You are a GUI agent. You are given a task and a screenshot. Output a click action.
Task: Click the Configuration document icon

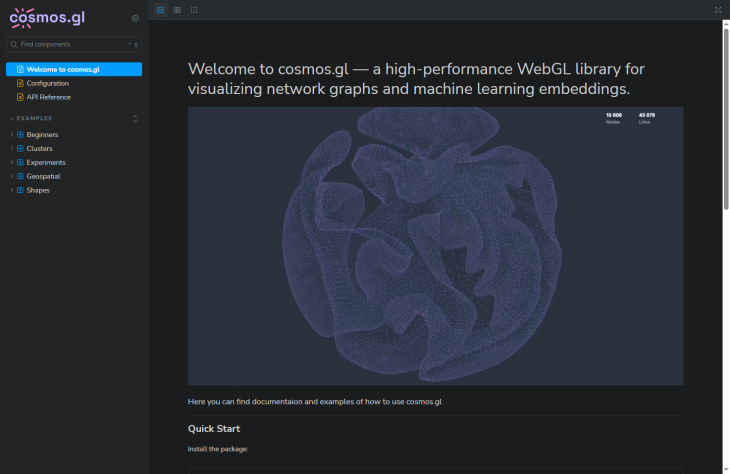[20, 83]
